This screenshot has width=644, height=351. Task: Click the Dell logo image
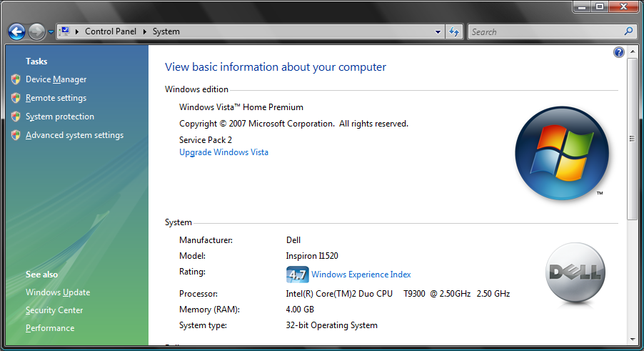[x=575, y=272]
